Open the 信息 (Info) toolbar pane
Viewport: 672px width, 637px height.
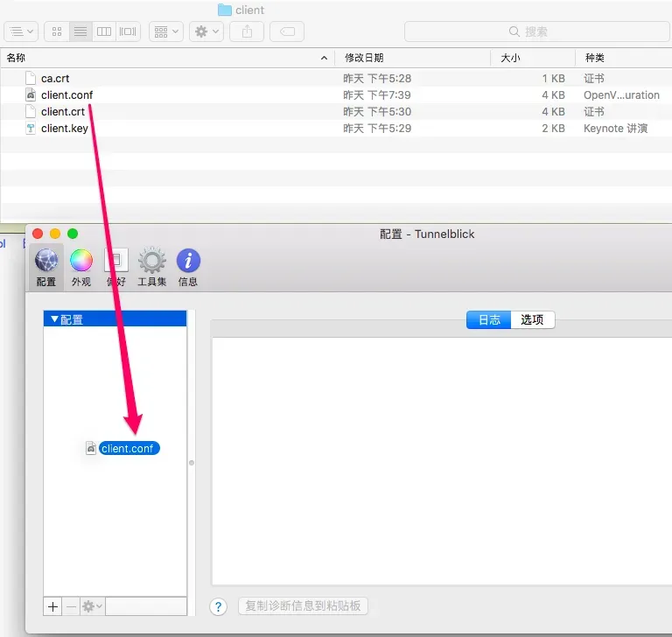tap(188, 266)
